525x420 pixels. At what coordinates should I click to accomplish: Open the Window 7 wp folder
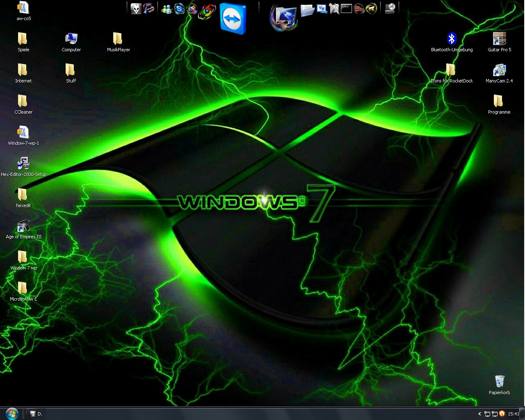pyautogui.click(x=23, y=260)
